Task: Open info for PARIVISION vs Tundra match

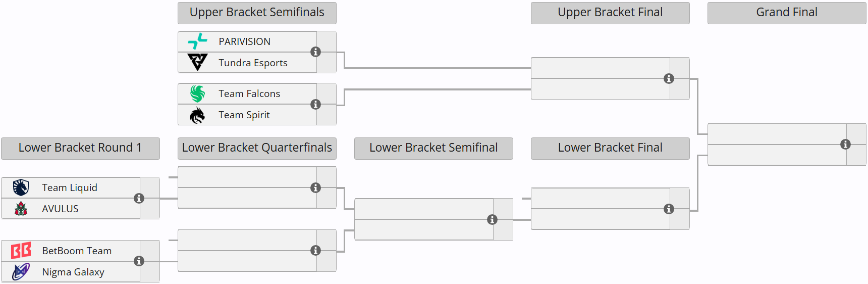Action: click(x=316, y=52)
